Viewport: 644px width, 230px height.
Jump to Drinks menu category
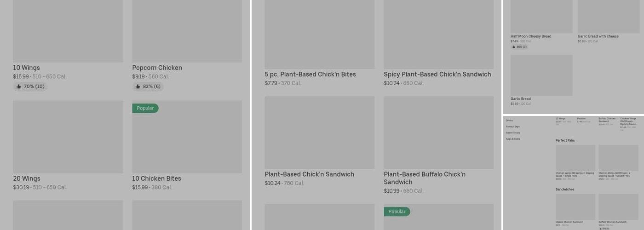pos(509,121)
